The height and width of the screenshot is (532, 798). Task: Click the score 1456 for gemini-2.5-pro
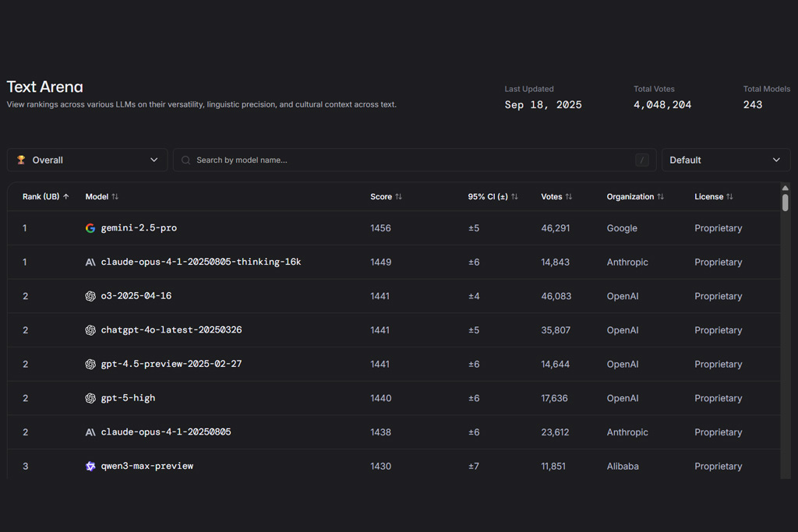point(380,228)
